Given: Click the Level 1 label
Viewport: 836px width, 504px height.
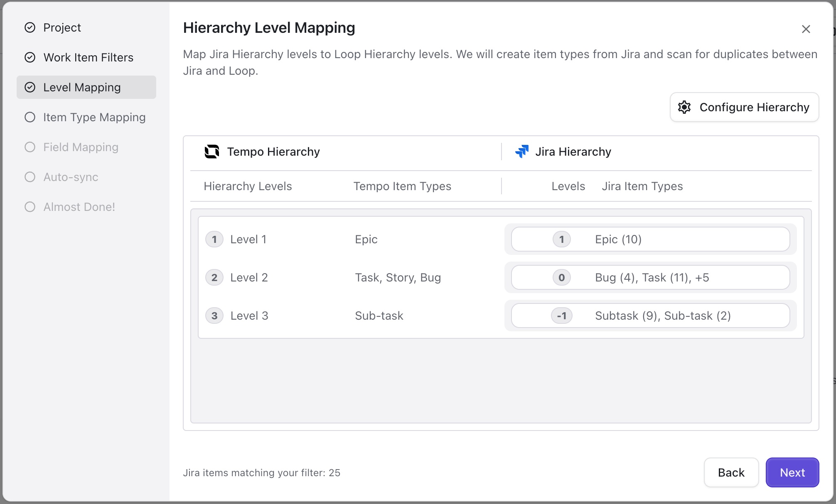Looking at the screenshot, I should tap(248, 239).
